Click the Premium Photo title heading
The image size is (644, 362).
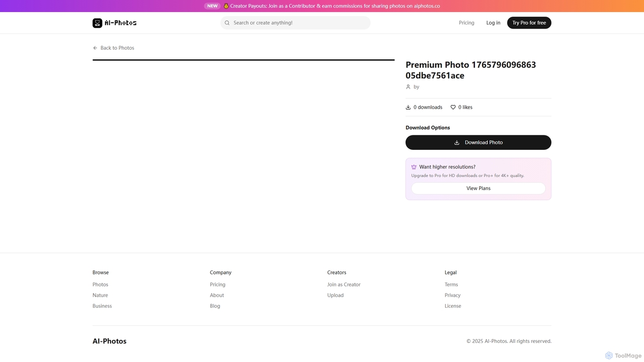point(471,70)
